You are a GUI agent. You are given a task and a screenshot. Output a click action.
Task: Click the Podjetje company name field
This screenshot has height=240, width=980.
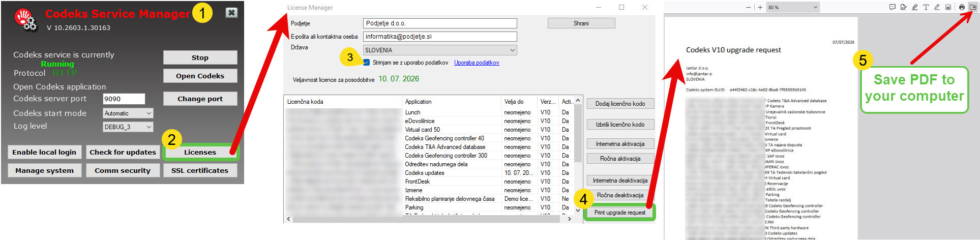click(440, 23)
